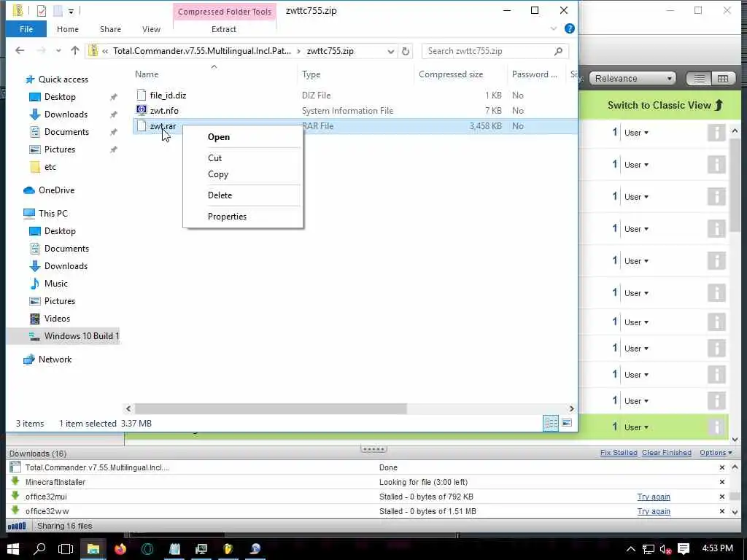Image resolution: width=747 pixels, height=560 pixels.
Task: Open the context menu's Open entry
Action: tap(219, 137)
